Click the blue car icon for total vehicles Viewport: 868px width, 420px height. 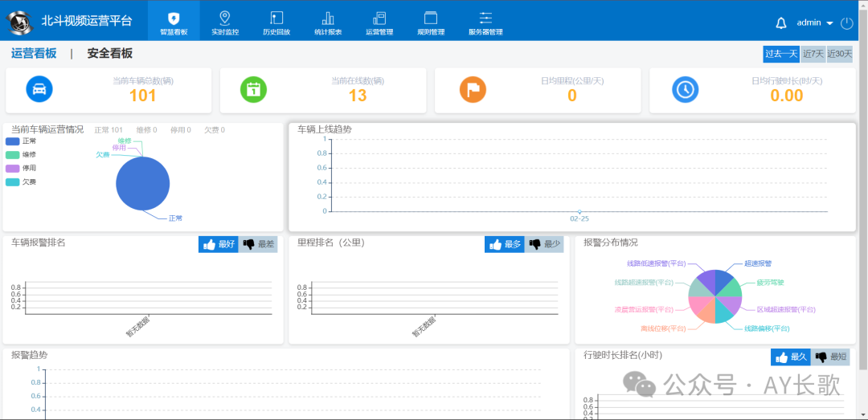pos(39,89)
